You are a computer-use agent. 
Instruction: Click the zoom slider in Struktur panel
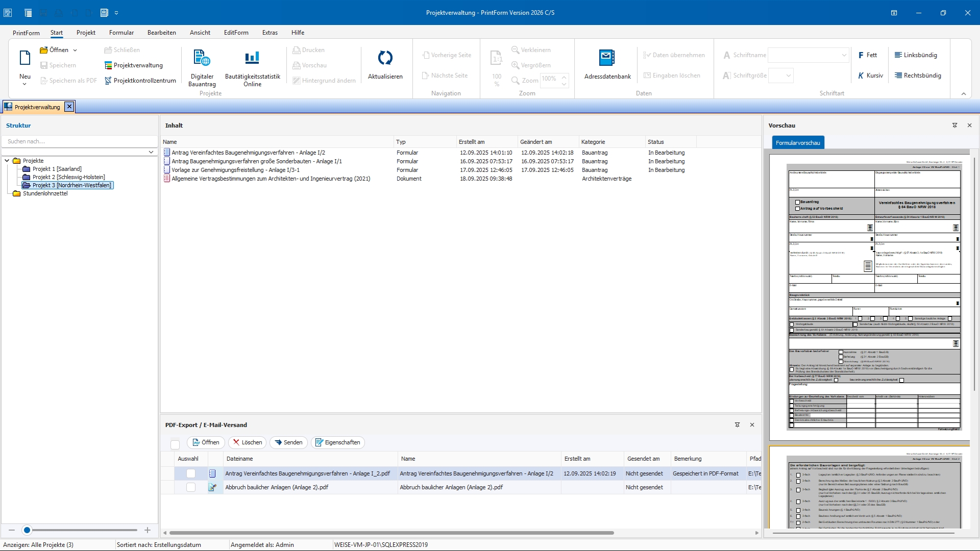tap(28, 531)
